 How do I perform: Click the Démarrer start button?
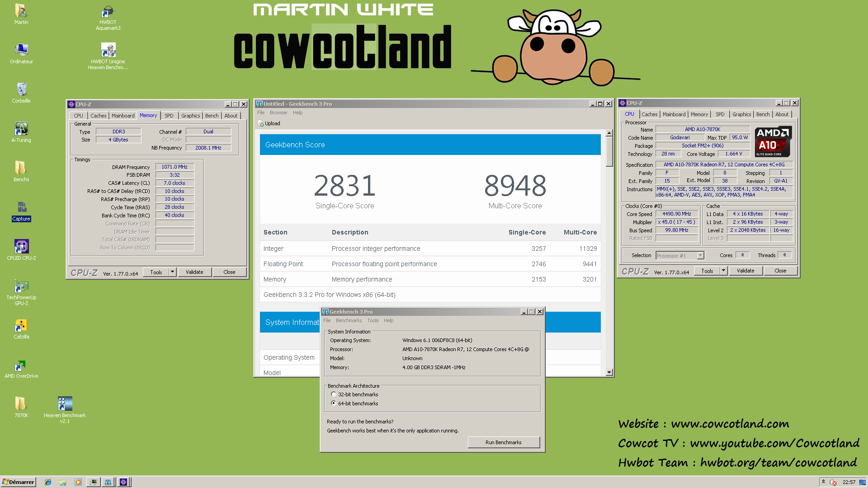click(18, 482)
